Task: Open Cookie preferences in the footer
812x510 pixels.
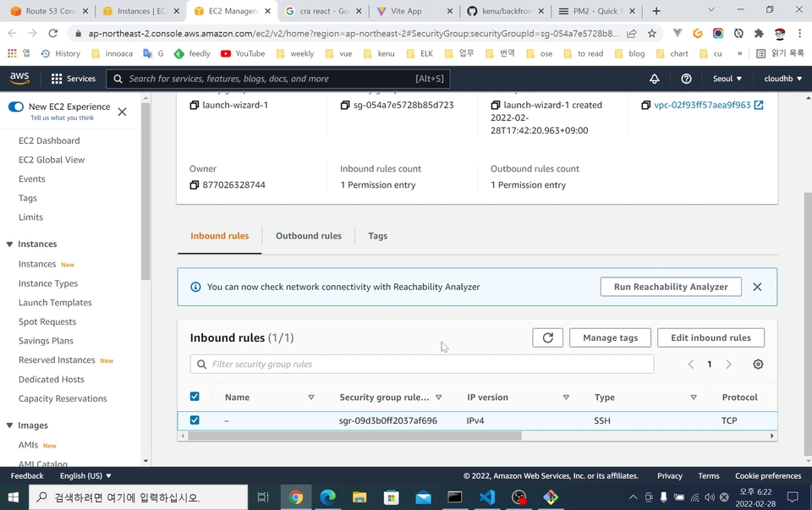Action: (768, 476)
